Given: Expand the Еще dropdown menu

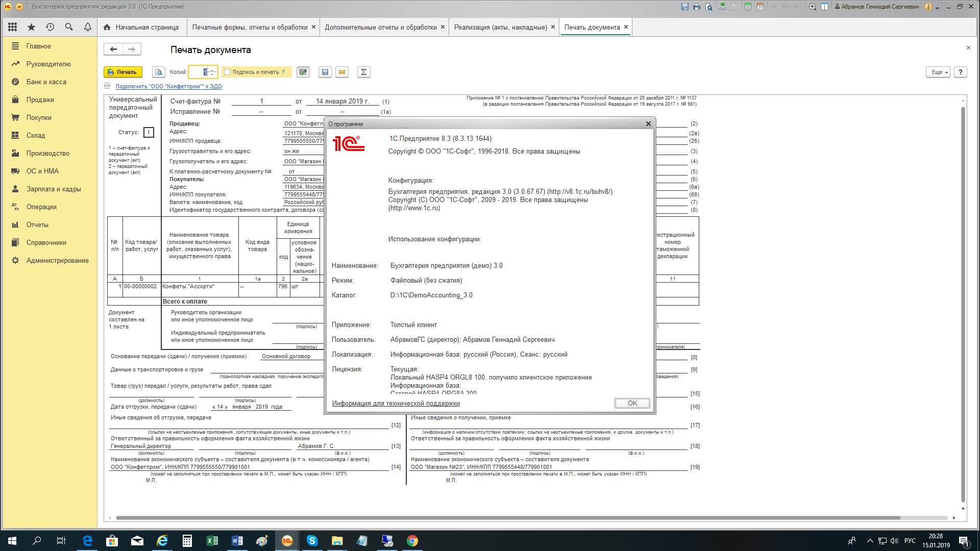Looking at the screenshot, I should [x=938, y=72].
